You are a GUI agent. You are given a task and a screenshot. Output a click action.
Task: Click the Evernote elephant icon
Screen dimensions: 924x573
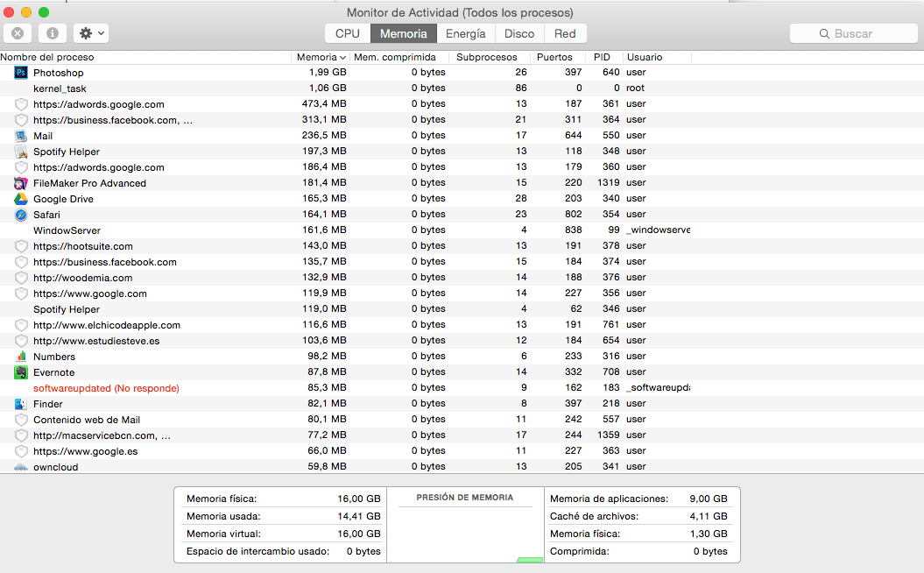click(x=21, y=372)
